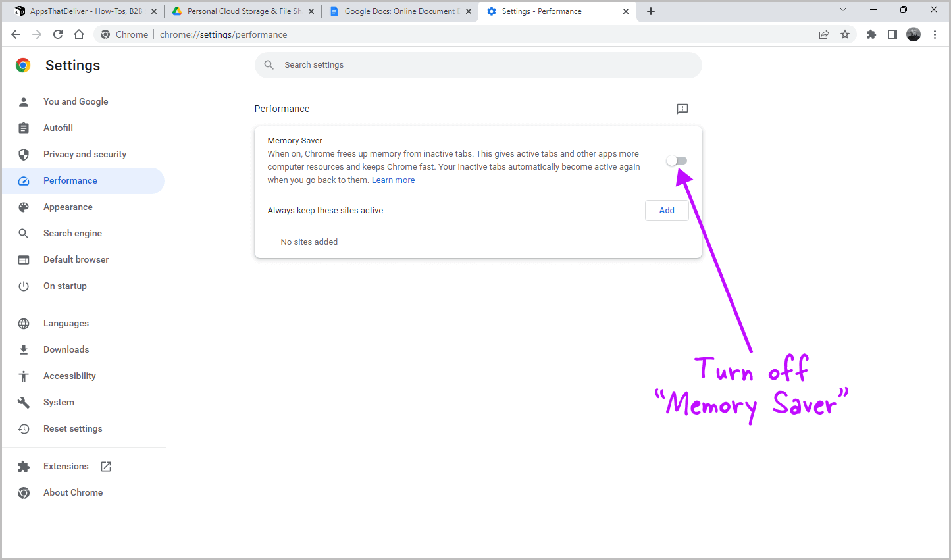Click the On startup power icon
This screenshot has width=951, height=560.
point(24,286)
